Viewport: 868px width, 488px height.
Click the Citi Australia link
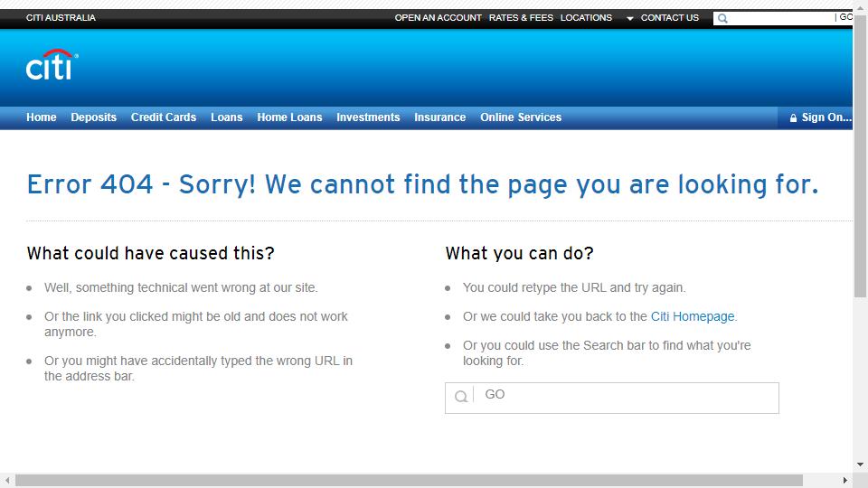pos(61,18)
